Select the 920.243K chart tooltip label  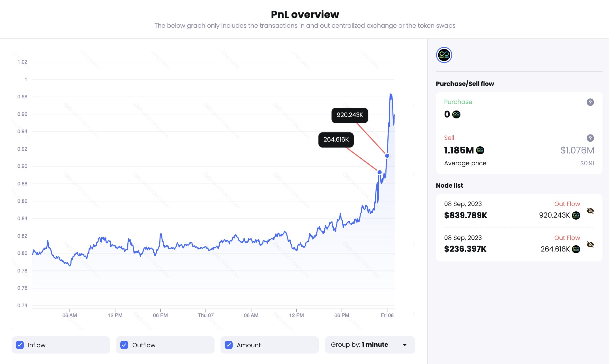pyautogui.click(x=350, y=115)
